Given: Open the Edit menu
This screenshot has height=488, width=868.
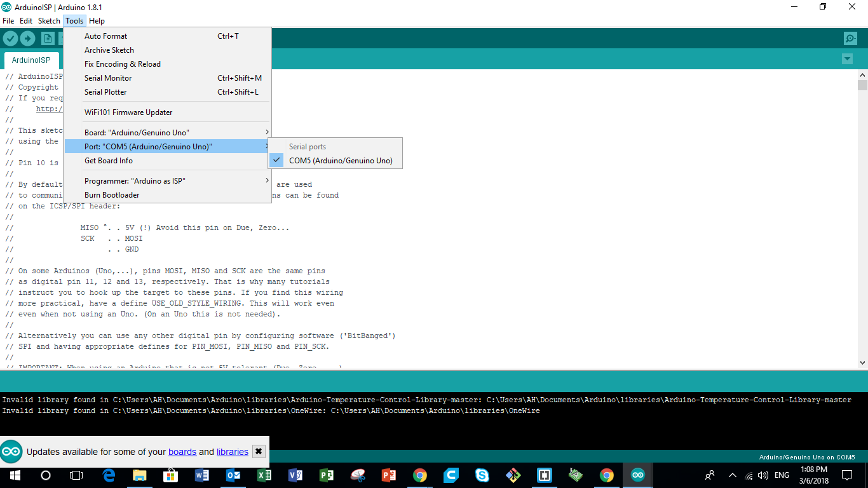Looking at the screenshot, I should click(x=26, y=21).
